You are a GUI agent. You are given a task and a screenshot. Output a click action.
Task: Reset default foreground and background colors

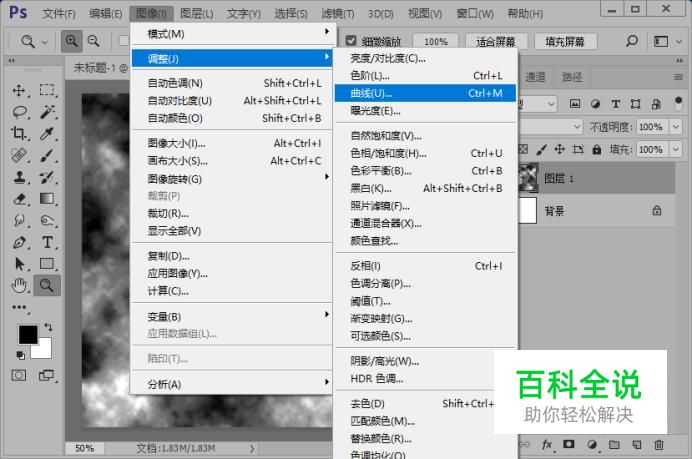tap(20, 355)
